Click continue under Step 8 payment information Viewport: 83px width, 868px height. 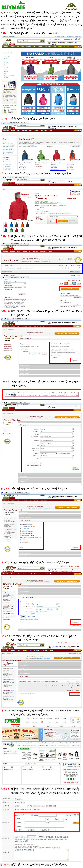[76, 622]
